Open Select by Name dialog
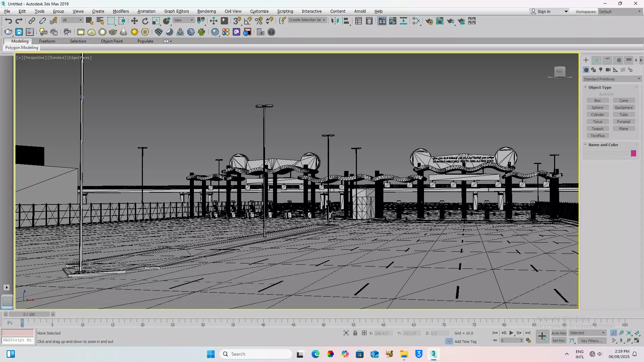644x362 pixels. [x=100, y=21]
